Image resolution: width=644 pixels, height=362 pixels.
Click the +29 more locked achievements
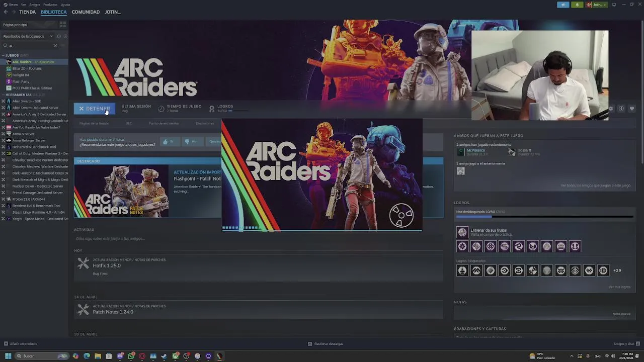[617, 270]
